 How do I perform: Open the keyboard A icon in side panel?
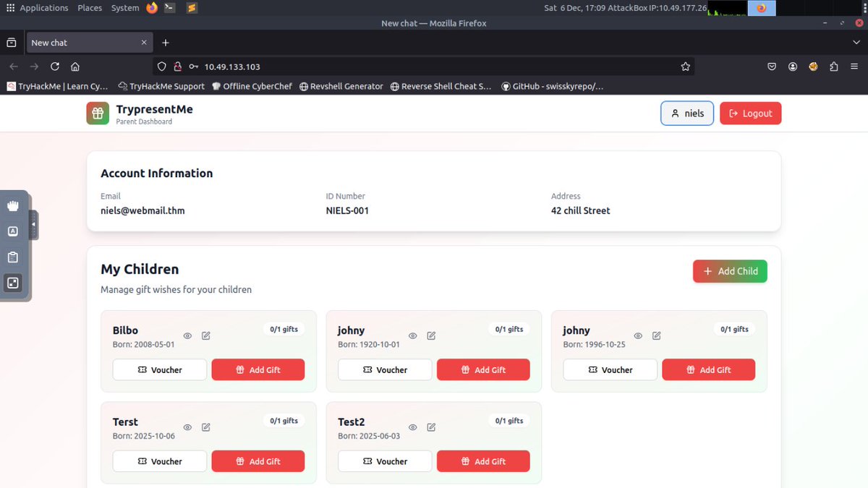click(x=12, y=231)
